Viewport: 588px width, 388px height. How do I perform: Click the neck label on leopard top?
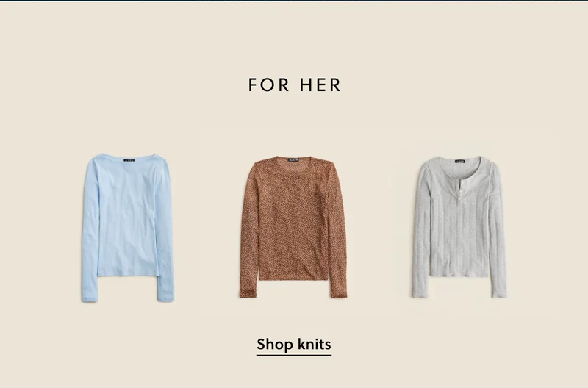(293, 159)
